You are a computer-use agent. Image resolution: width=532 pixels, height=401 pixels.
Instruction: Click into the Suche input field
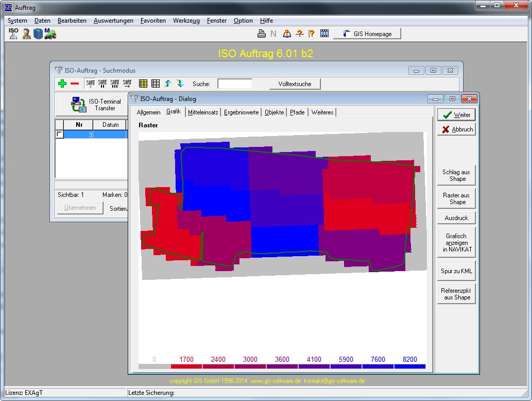235,83
